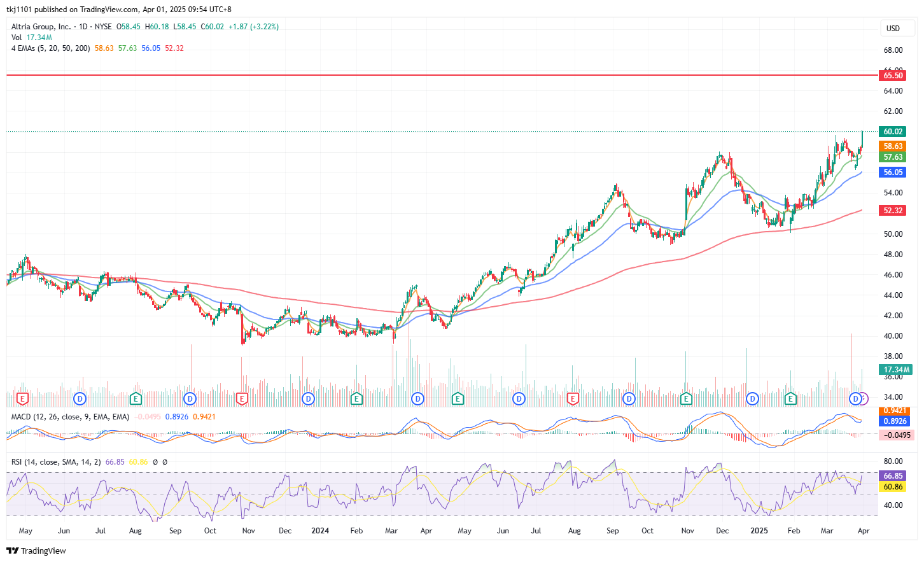This screenshot has height=562, width=924.
Task: Click the pink -0.0495 histogram axis label
Action: pos(897,435)
